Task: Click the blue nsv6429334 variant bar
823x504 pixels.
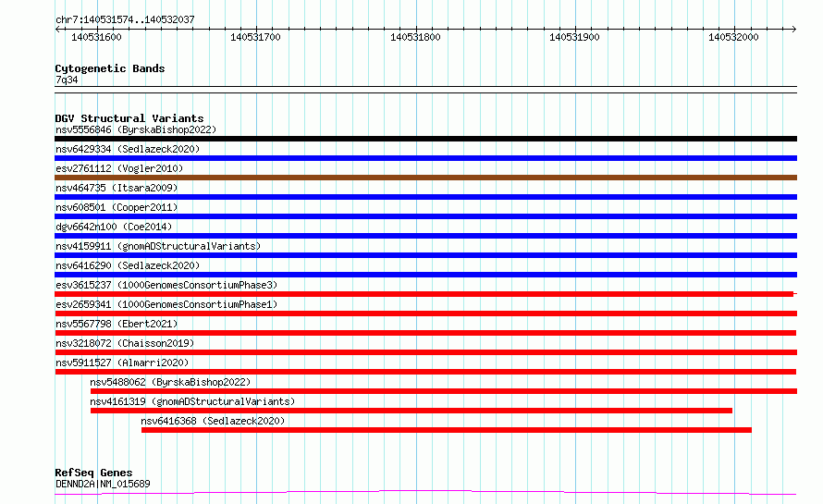Action: [425, 158]
